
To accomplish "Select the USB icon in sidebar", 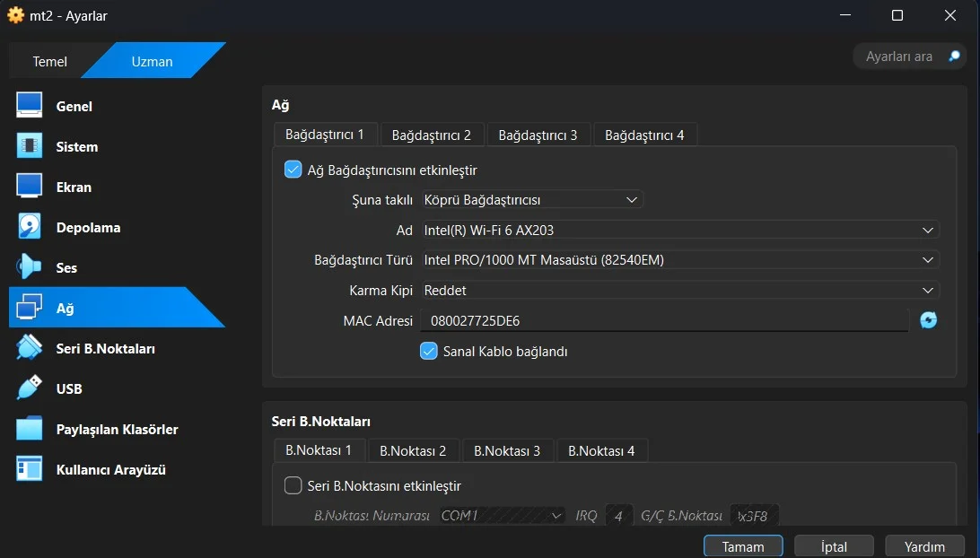I will (30, 388).
